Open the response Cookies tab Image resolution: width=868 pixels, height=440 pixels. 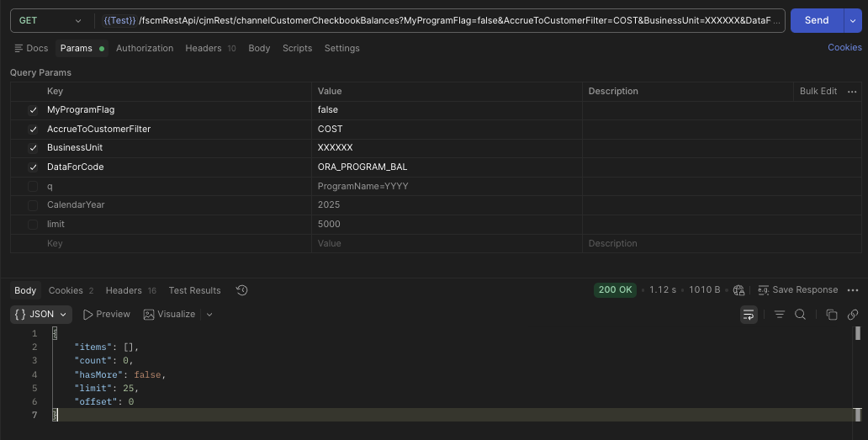[x=71, y=290]
